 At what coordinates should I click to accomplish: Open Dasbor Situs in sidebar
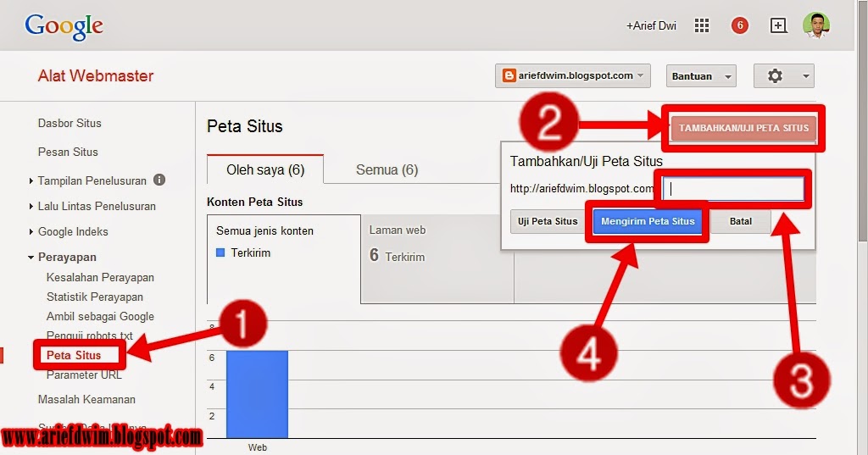(70, 123)
